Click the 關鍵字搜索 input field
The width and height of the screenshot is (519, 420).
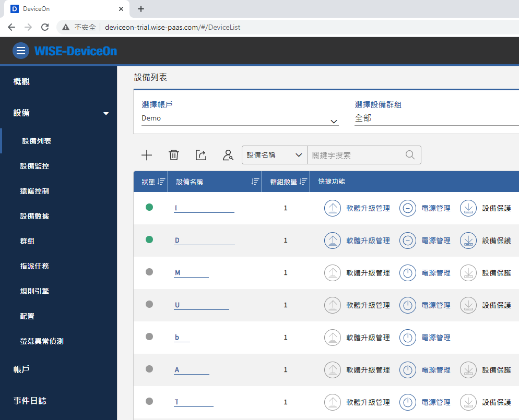tap(356, 155)
